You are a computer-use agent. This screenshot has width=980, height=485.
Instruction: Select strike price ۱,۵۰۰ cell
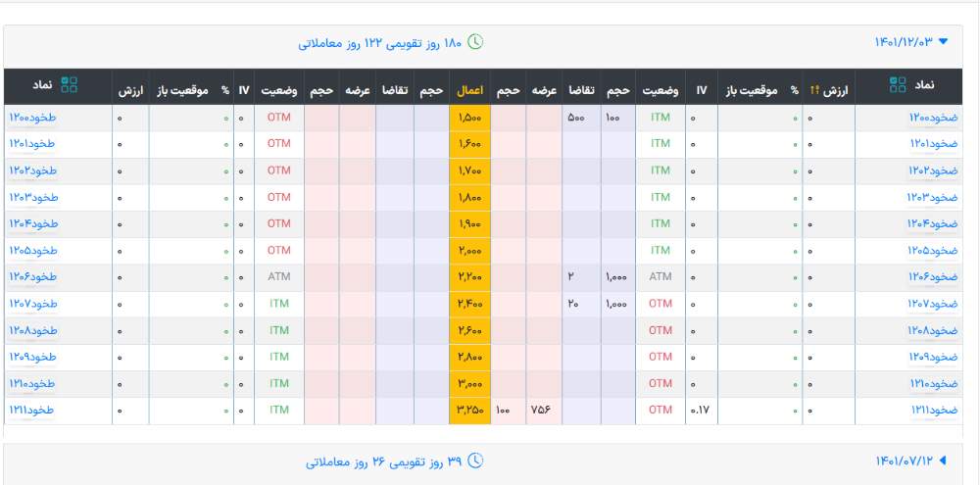pyautogui.click(x=469, y=118)
